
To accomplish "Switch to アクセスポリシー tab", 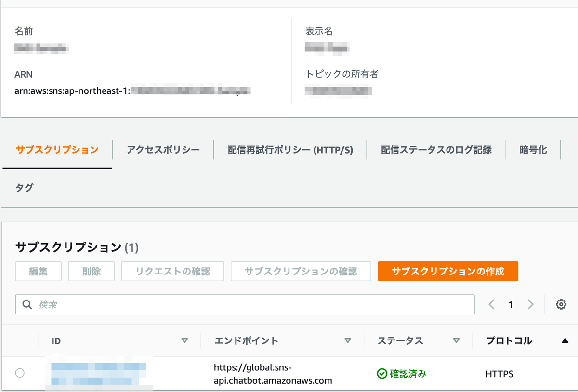I will 163,150.
